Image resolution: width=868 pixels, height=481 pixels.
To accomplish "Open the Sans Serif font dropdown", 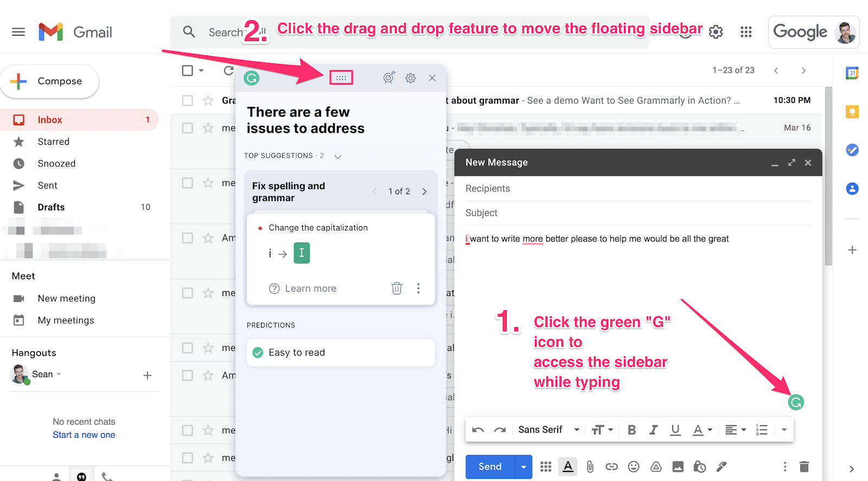I will point(549,430).
